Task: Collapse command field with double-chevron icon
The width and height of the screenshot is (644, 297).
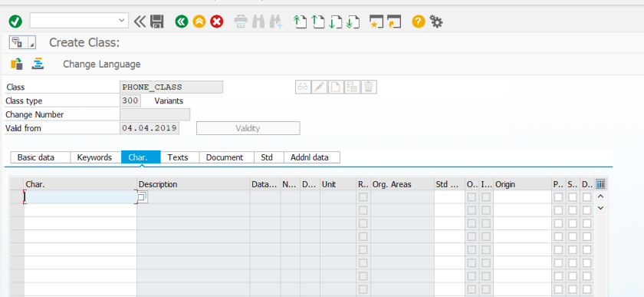Action: pyautogui.click(x=140, y=21)
